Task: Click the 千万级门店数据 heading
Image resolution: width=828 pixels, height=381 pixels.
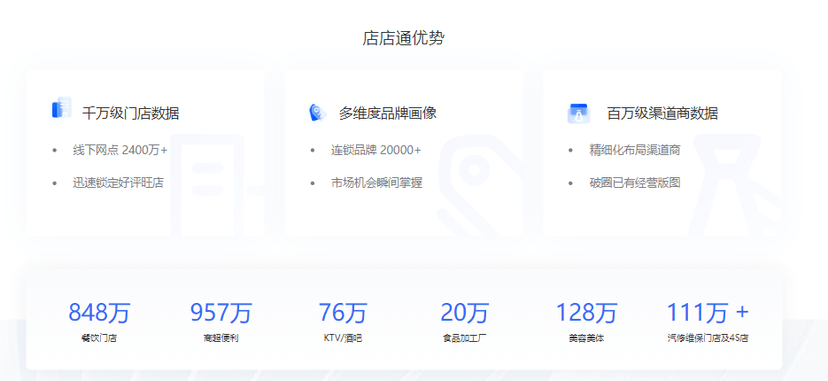Action: tap(130, 113)
